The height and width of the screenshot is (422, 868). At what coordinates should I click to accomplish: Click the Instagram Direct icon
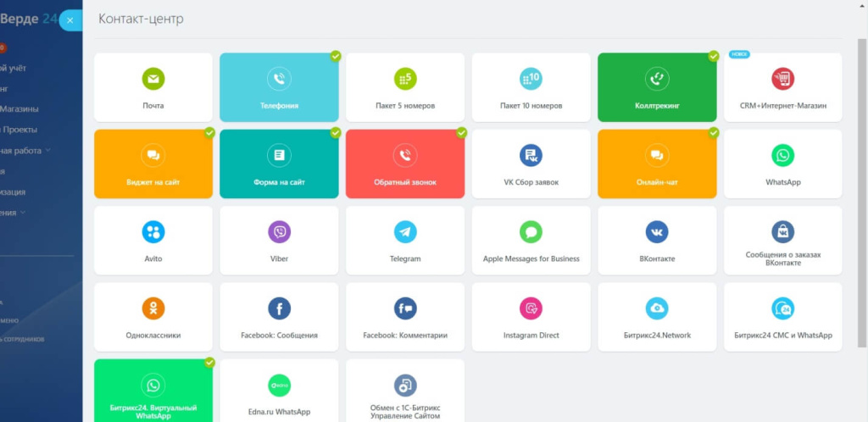click(x=531, y=308)
